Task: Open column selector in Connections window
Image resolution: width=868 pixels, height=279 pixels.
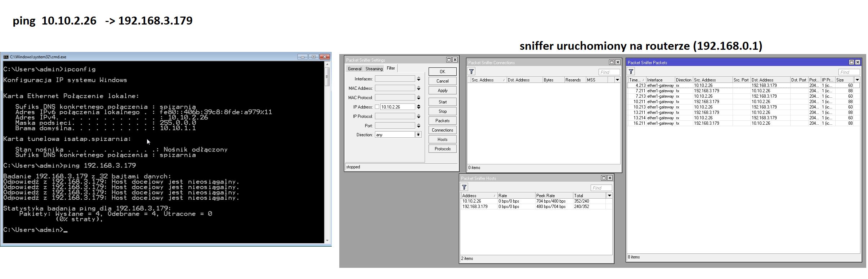Action: (617, 80)
